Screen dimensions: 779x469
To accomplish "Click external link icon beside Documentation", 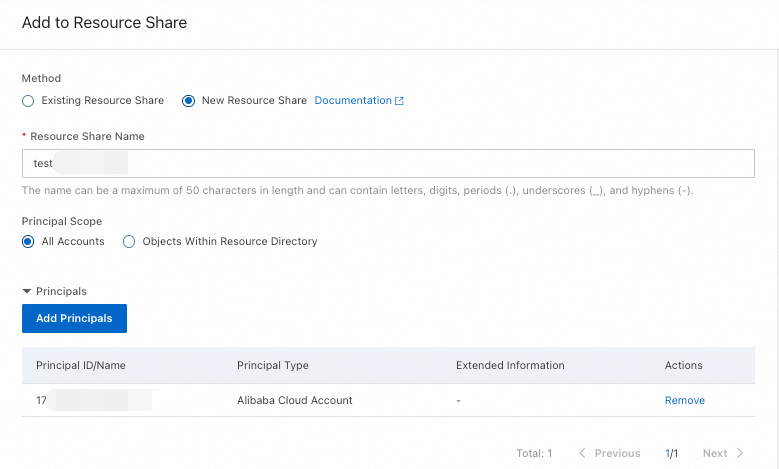I will (x=400, y=101).
